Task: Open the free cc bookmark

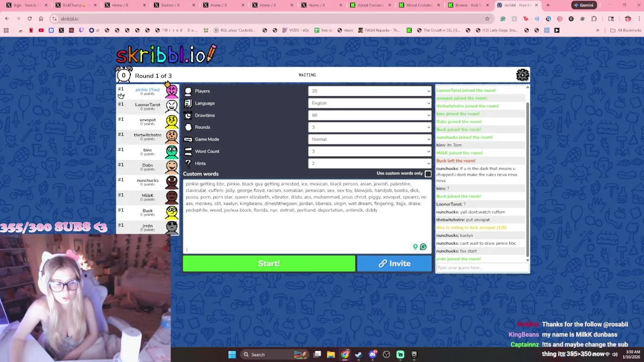Action: [x=324, y=30]
